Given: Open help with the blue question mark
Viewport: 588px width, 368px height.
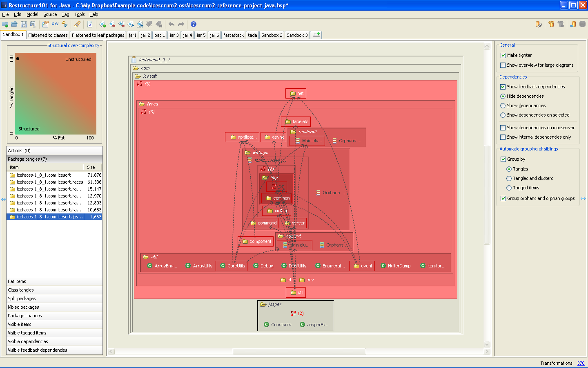Looking at the screenshot, I should [194, 25].
